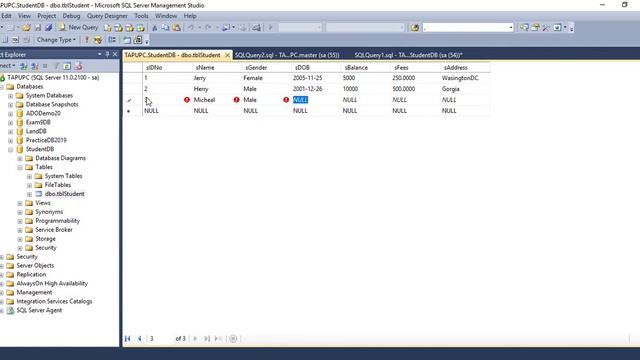Click the Undo arrow icon
Viewport: 640px width, 360px height.
pos(191,27)
